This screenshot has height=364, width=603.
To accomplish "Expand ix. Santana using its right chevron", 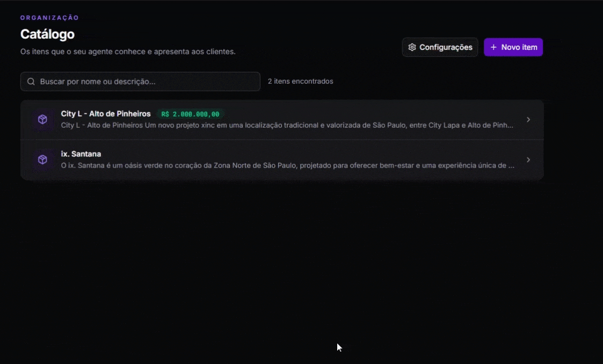I will click(528, 159).
